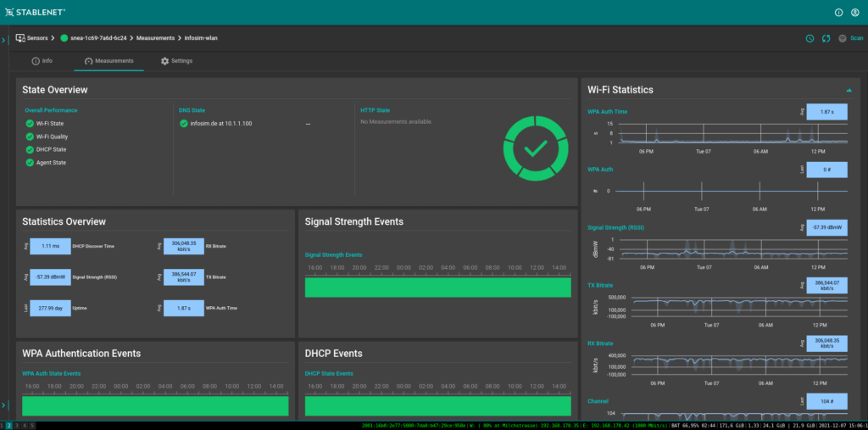Viewport: 868px width, 430px height.
Task: Click the green check beside Agent State
Action: 30,162
